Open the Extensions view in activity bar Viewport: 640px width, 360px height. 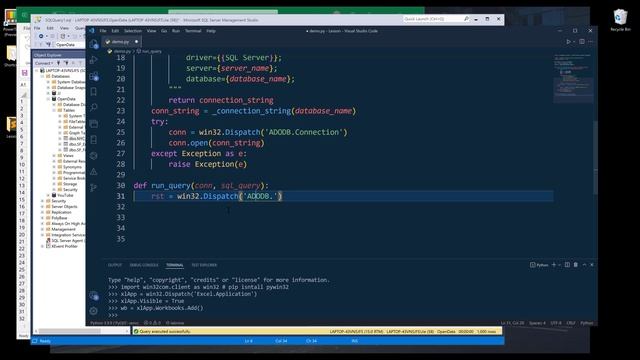94,76
